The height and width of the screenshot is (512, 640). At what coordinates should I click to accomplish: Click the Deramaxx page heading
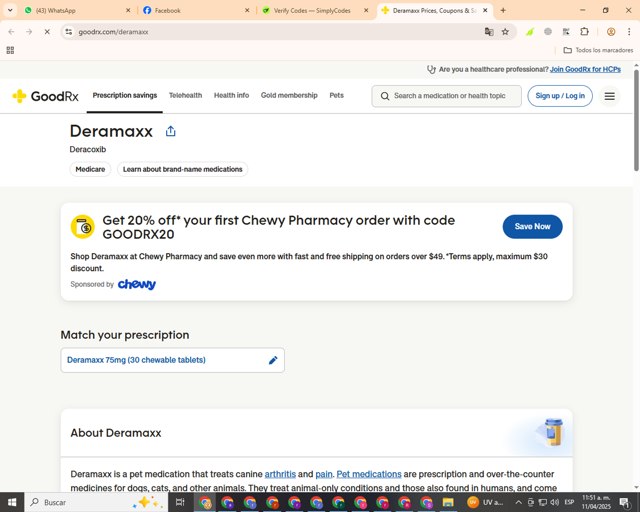click(111, 131)
